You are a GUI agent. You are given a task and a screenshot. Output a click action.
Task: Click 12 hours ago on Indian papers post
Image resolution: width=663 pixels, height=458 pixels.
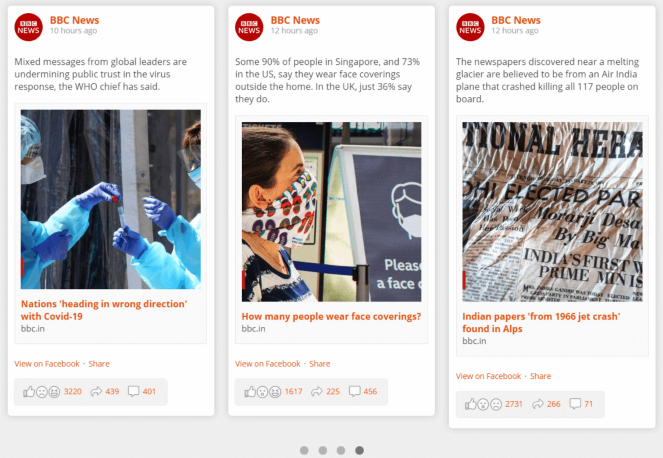(515, 31)
